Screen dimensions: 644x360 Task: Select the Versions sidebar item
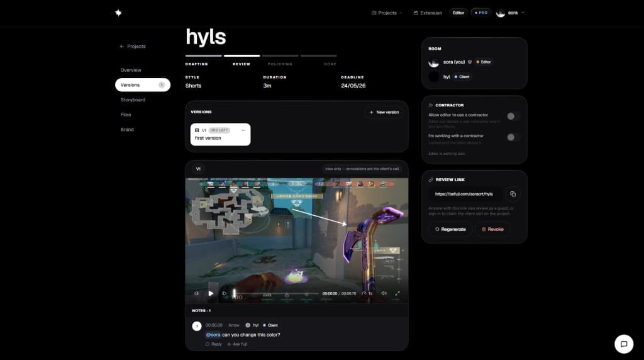[143, 85]
